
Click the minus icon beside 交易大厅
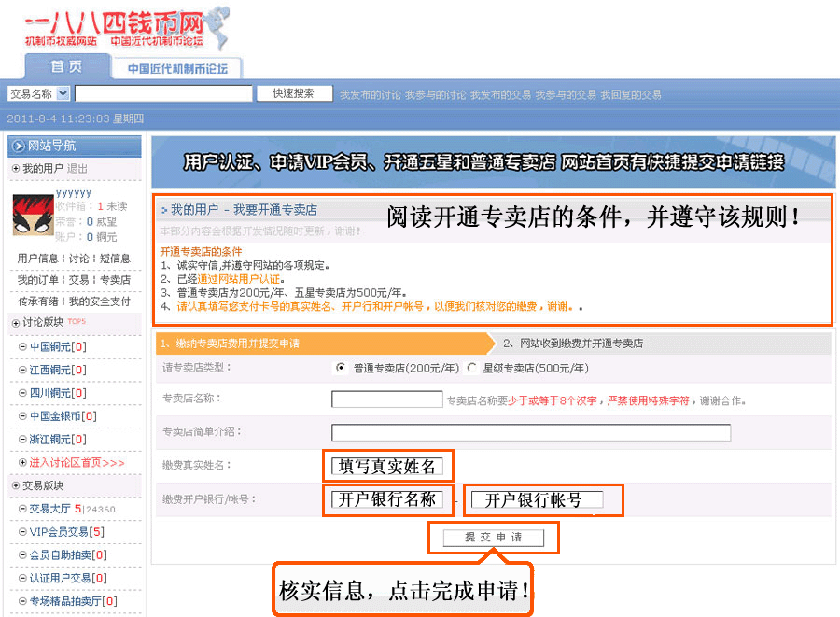point(22,509)
